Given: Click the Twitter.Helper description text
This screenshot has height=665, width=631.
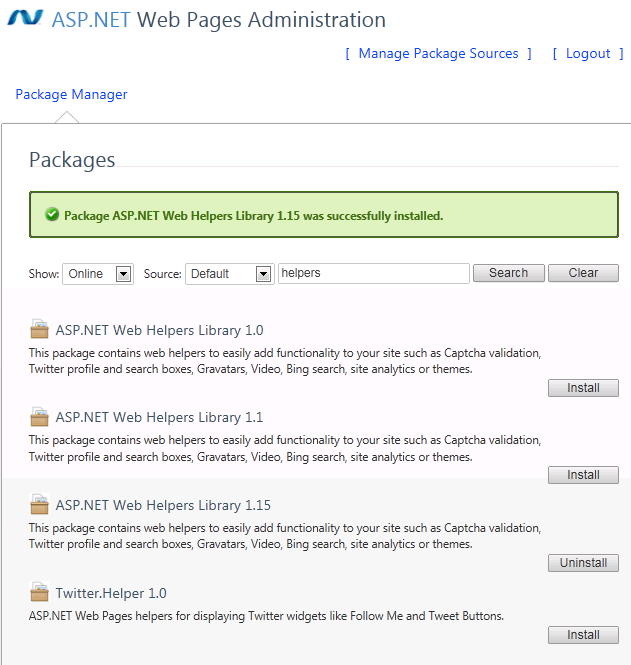Looking at the screenshot, I should click(x=266, y=616).
